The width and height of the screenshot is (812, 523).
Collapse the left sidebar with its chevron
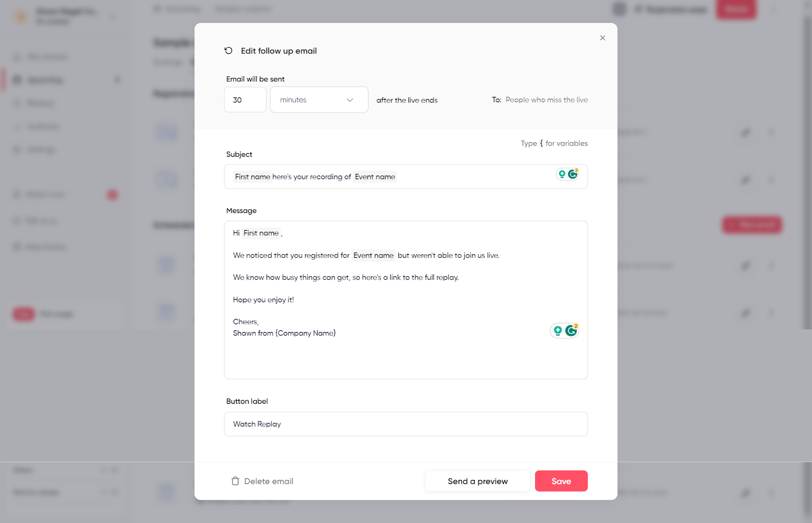pos(112,16)
